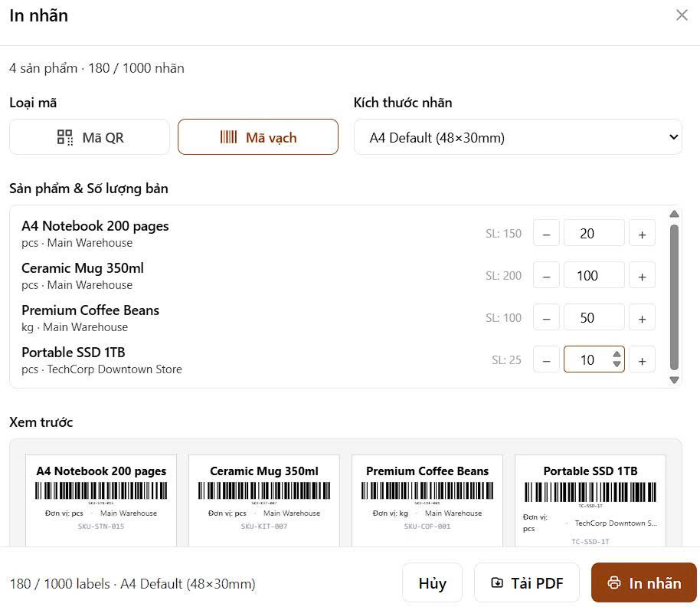Select the Mã vạch code type

point(258,137)
